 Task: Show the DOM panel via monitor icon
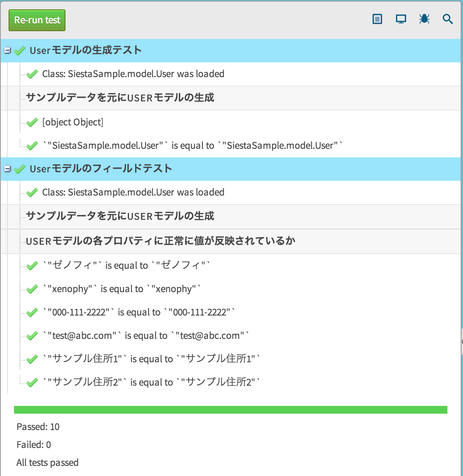[x=401, y=19]
